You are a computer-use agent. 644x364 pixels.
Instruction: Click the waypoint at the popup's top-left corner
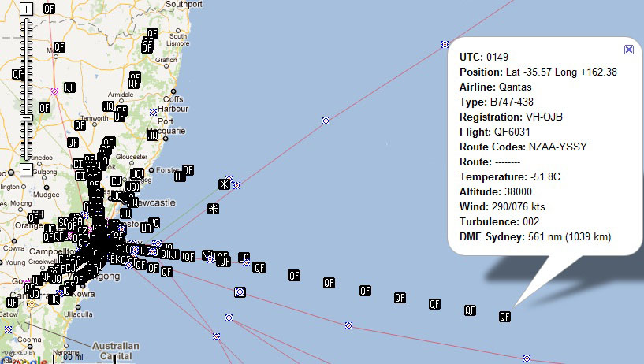pyautogui.click(x=445, y=44)
